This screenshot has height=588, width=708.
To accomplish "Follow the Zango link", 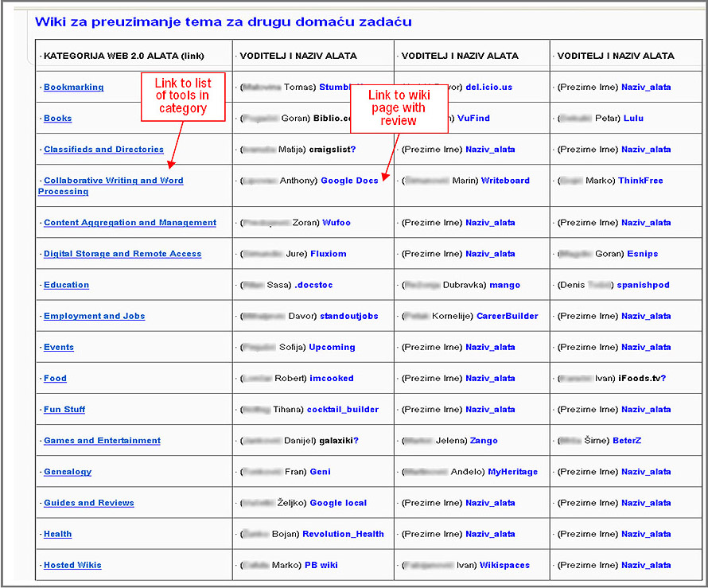I will [x=484, y=441].
